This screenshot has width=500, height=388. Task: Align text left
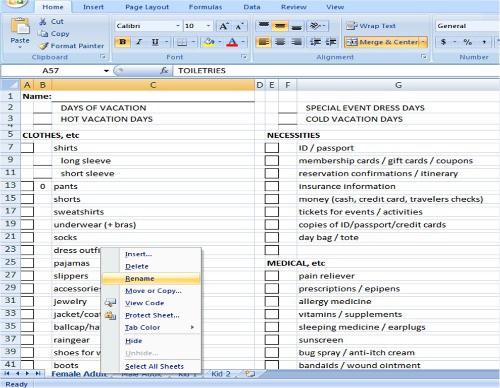264,42
